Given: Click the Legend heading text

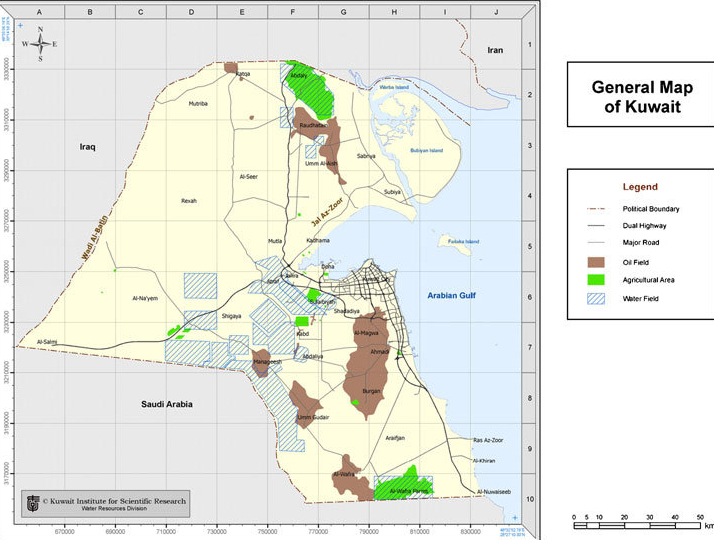Looking at the screenshot, I should coord(640,187).
